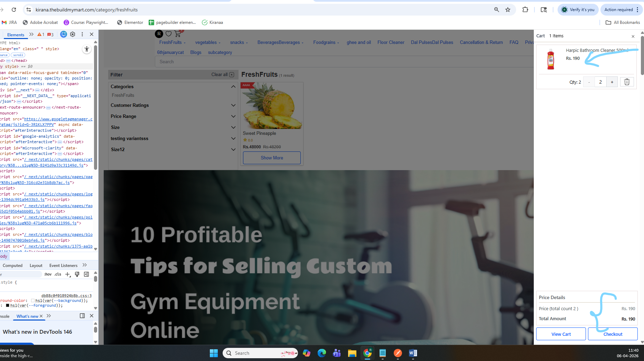Show more Styles pane tabs chevron
This screenshot has height=361, width=644.
click(x=85, y=265)
